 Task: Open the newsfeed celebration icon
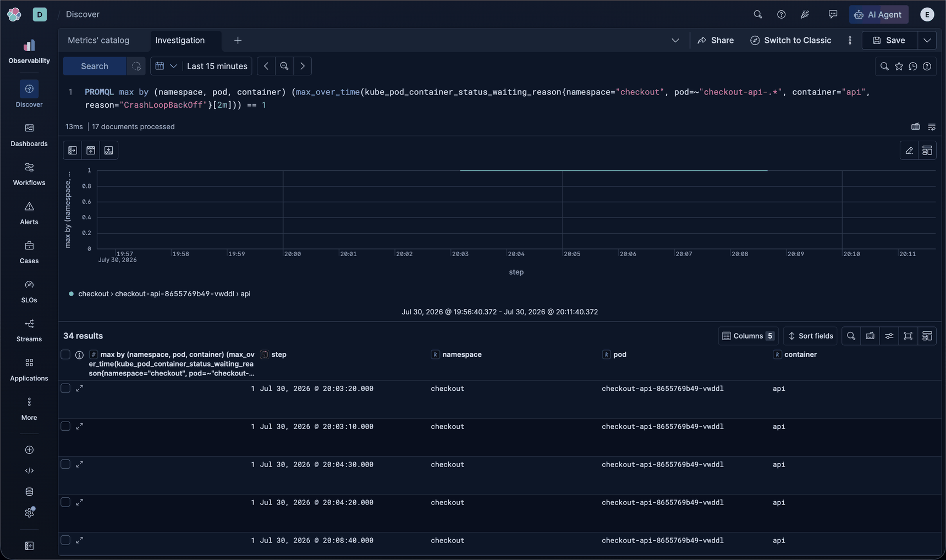805,14
